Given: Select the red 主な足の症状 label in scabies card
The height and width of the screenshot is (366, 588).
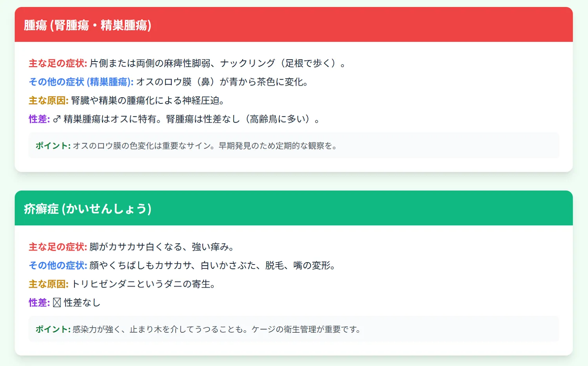Looking at the screenshot, I should 58,247.
